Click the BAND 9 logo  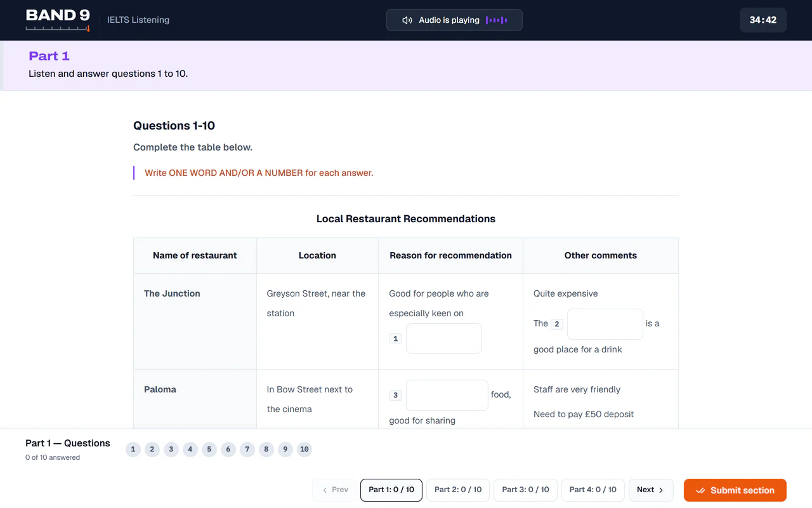pyautogui.click(x=58, y=20)
